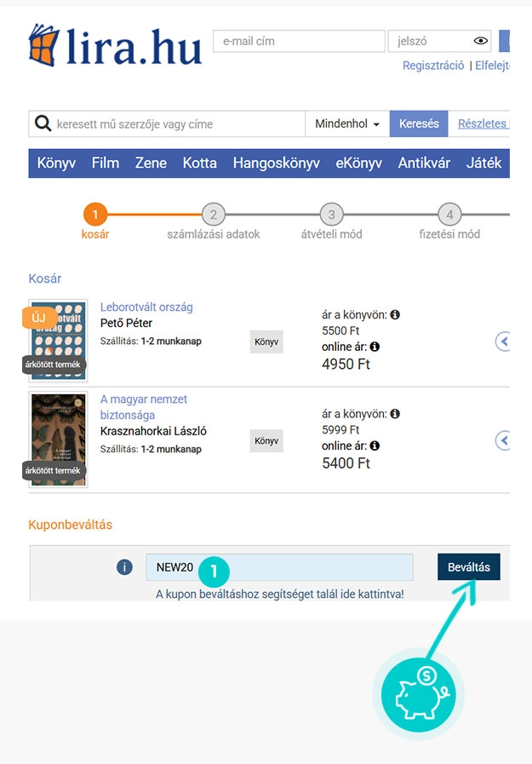Focus the e-mail cím field
The width and height of the screenshot is (532, 764).
(299, 41)
